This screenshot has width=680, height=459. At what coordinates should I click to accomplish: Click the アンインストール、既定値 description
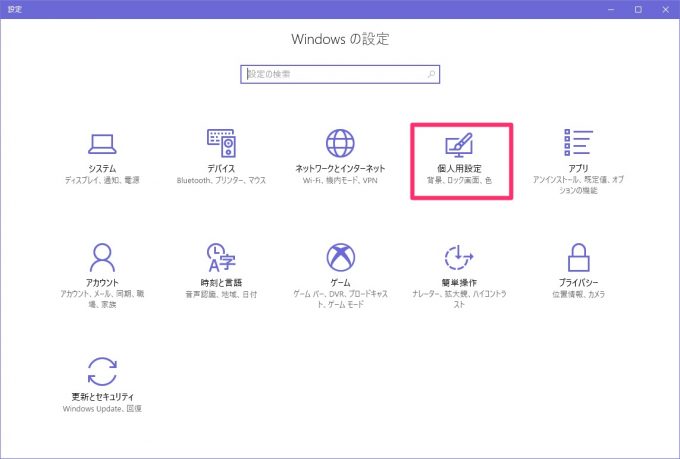(x=579, y=185)
